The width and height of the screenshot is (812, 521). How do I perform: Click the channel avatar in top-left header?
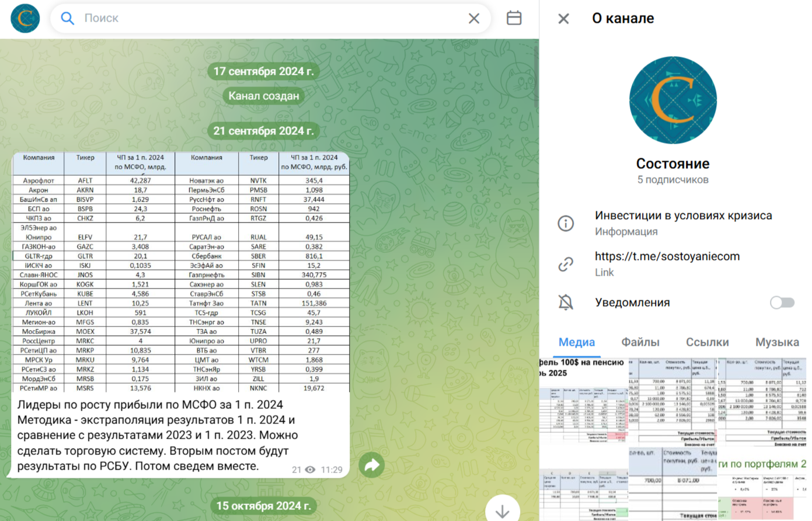coord(25,18)
